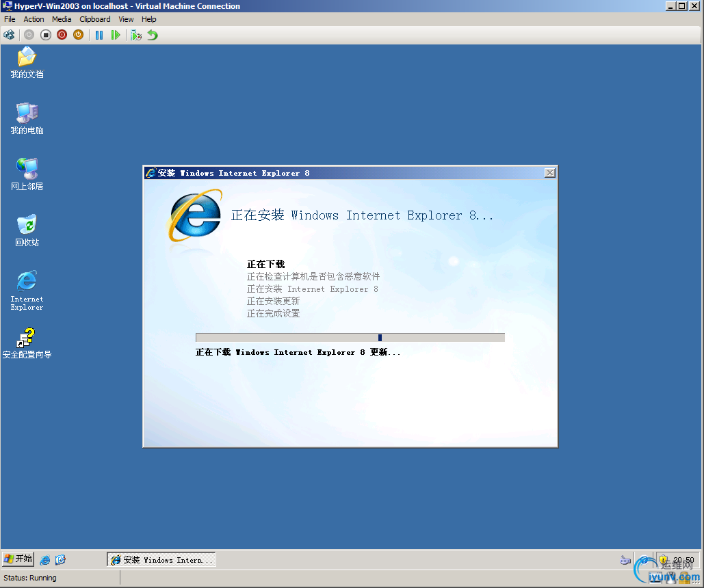The image size is (704, 588).
Task: Click the 正在安装更新 step text
Action: tap(273, 302)
